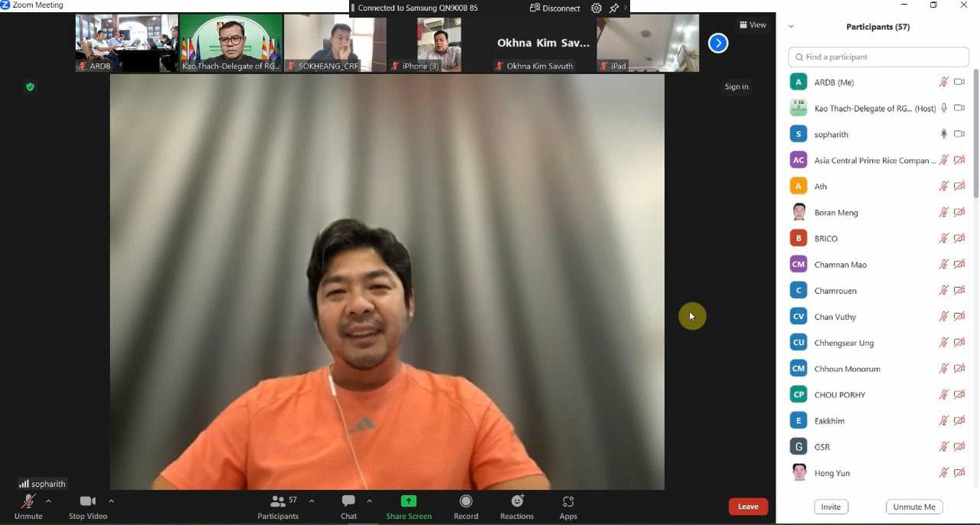The width and height of the screenshot is (980, 525).
Task: Open the Chat window
Action: pos(348,501)
